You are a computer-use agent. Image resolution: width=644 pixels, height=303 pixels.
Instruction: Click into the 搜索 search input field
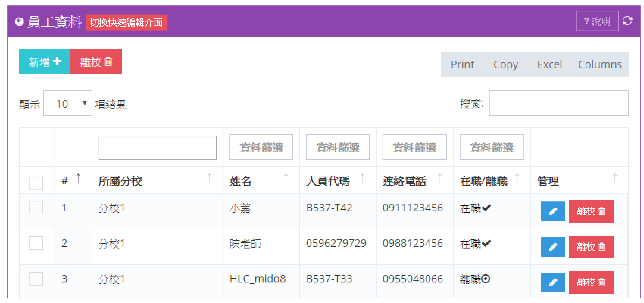559,103
